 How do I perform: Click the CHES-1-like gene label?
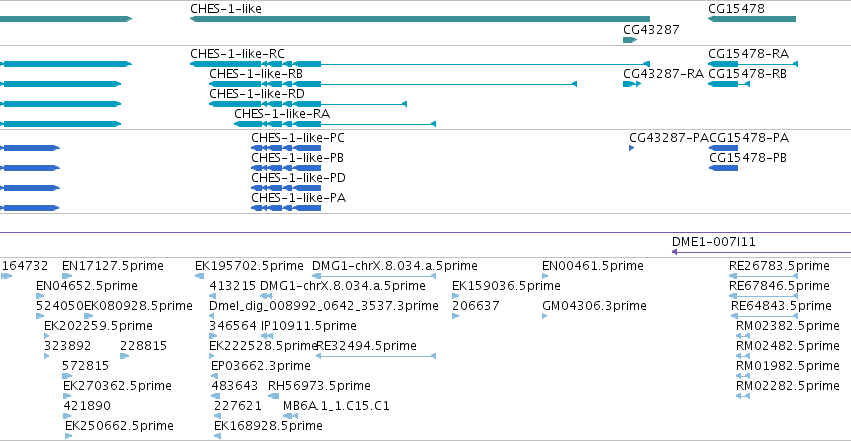pyautogui.click(x=226, y=9)
